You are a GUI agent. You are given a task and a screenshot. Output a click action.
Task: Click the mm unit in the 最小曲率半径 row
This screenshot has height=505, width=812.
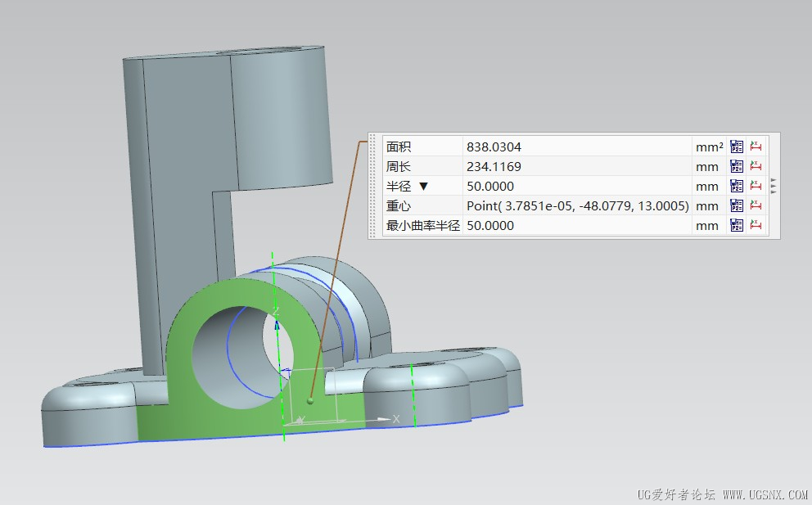click(707, 227)
